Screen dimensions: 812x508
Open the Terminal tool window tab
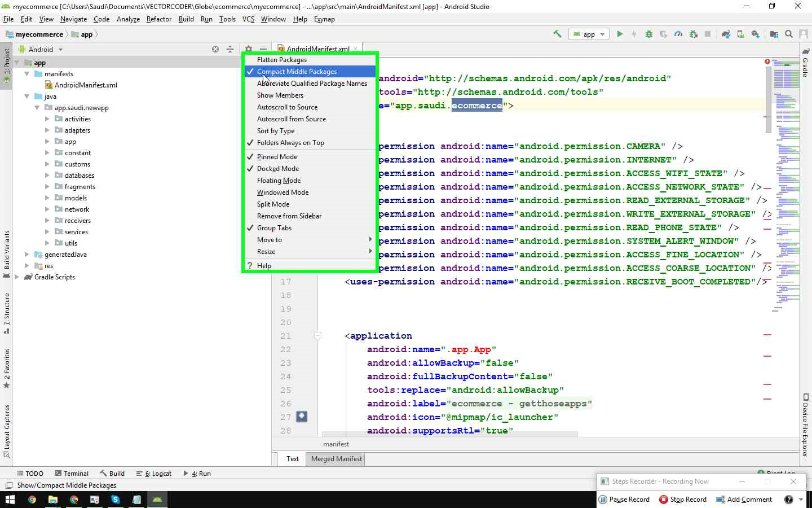[x=72, y=474]
